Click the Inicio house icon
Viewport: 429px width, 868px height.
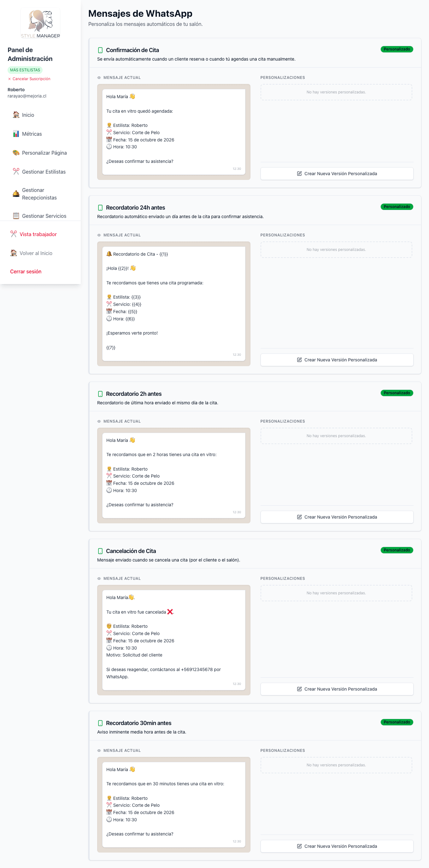(x=16, y=115)
